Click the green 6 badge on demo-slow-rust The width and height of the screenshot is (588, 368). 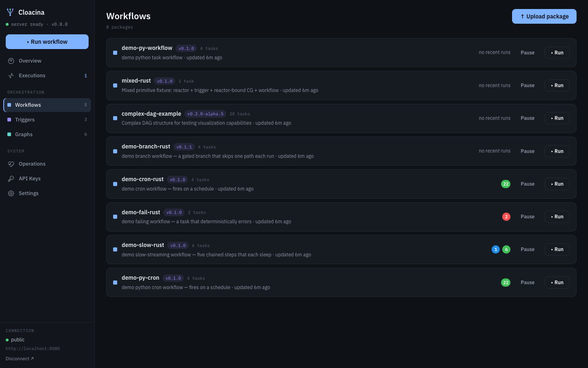click(506, 249)
